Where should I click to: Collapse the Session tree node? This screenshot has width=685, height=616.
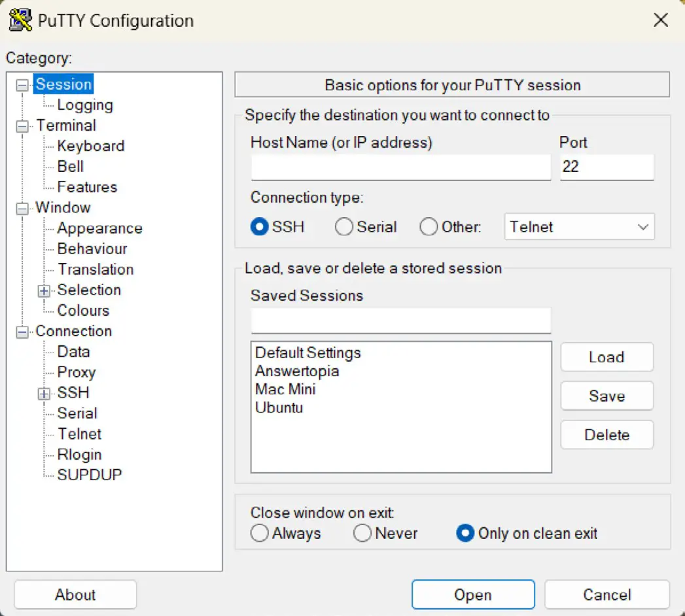click(22, 85)
